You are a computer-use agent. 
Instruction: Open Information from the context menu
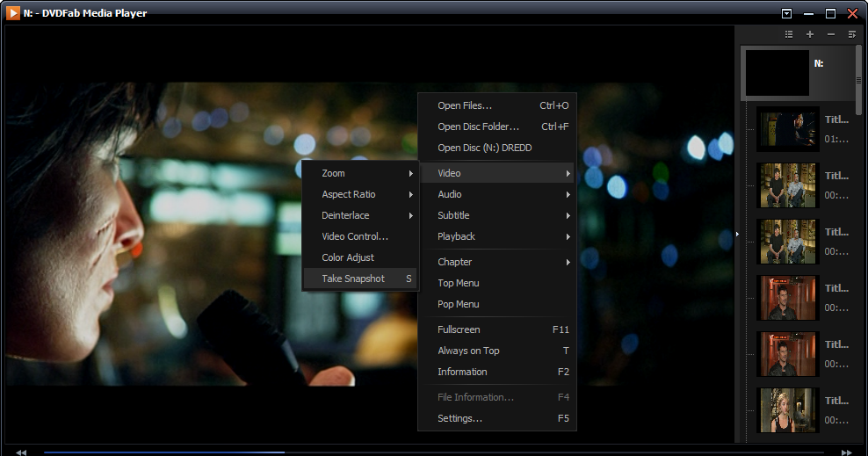pyautogui.click(x=497, y=372)
